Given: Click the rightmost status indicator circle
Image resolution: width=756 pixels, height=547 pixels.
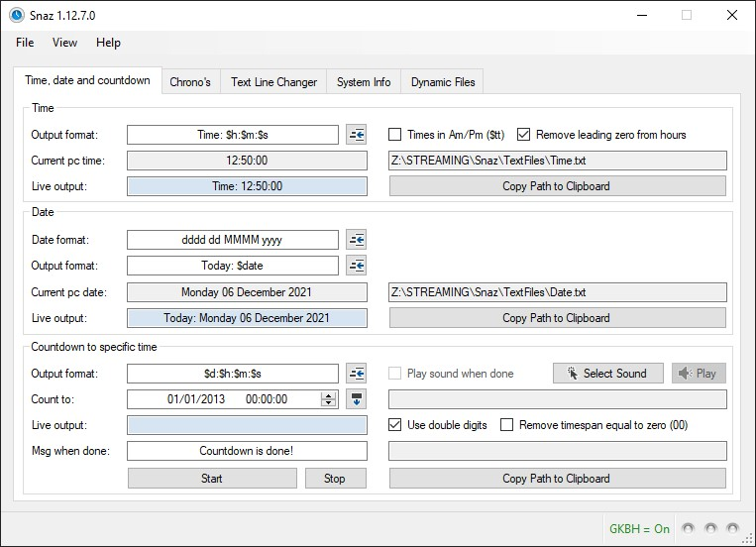Looking at the screenshot, I should [x=732, y=528].
